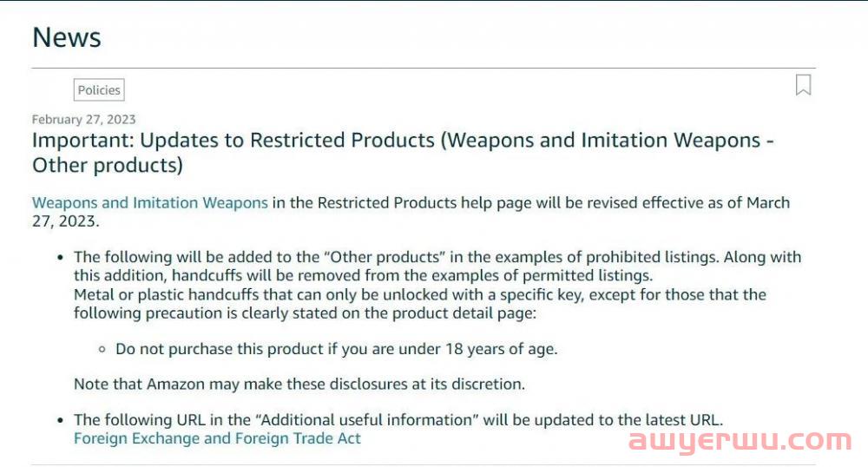Click the Restricted Products help page revision sentence

[x=411, y=212]
